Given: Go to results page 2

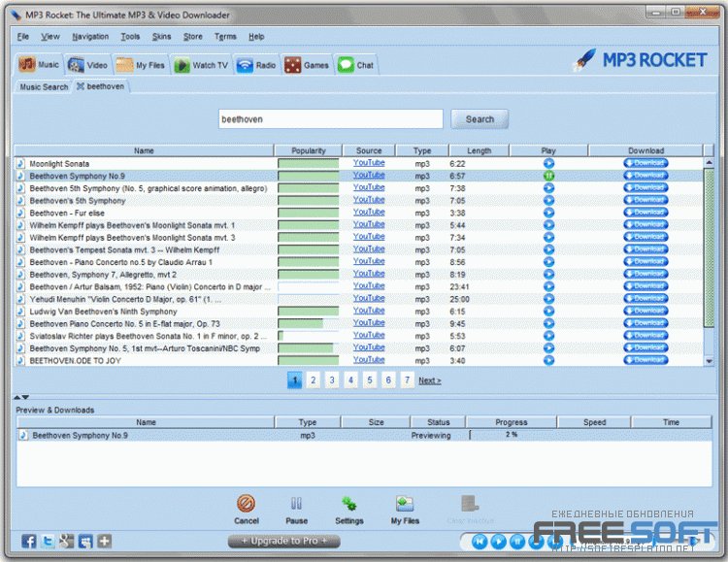Looking at the screenshot, I should point(314,380).
